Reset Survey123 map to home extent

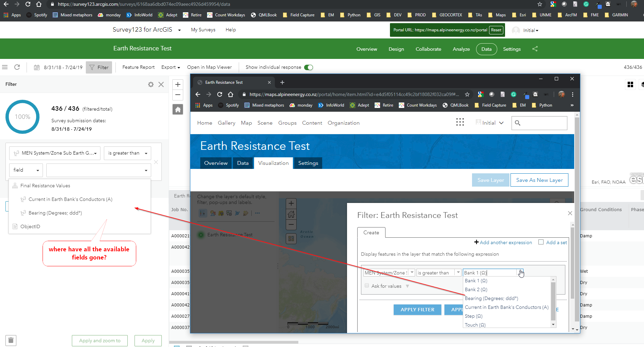[178, 109]
